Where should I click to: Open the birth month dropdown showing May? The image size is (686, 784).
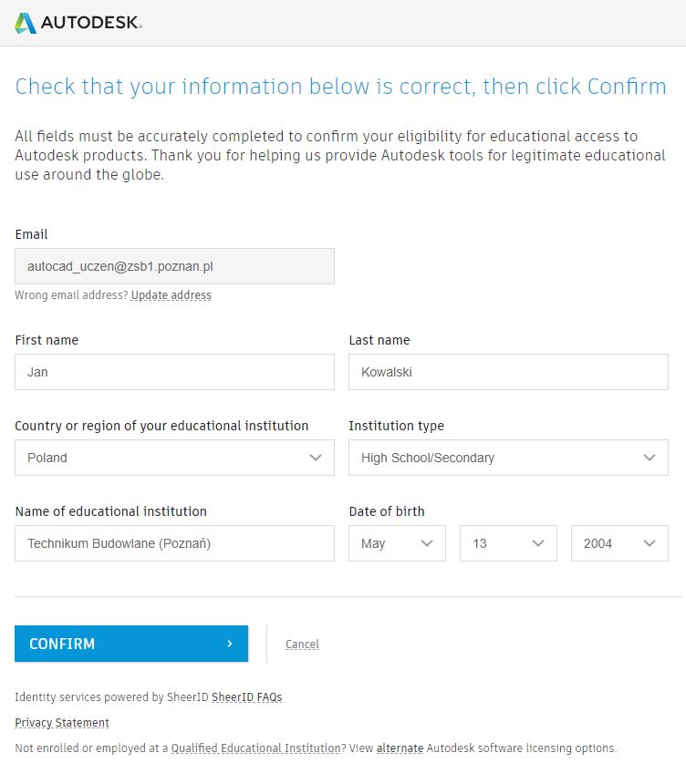click(x=397, y=543)
